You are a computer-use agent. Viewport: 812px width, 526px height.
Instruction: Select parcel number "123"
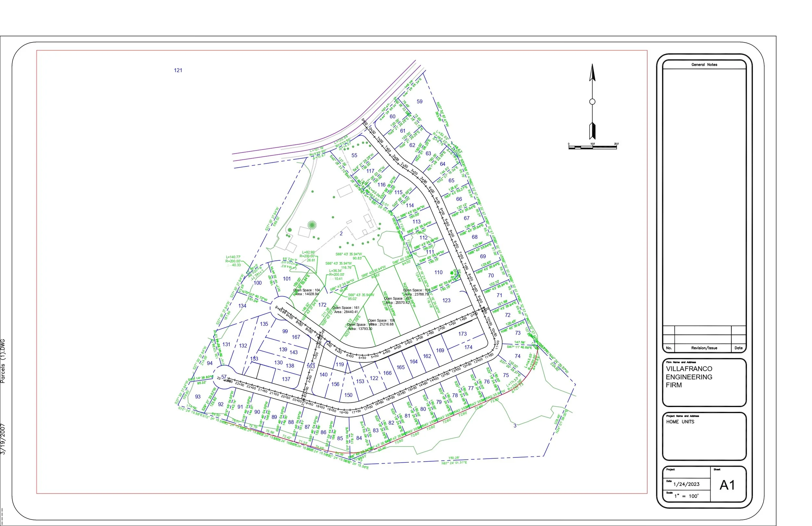pyautogui.click(x=446, y=300)
